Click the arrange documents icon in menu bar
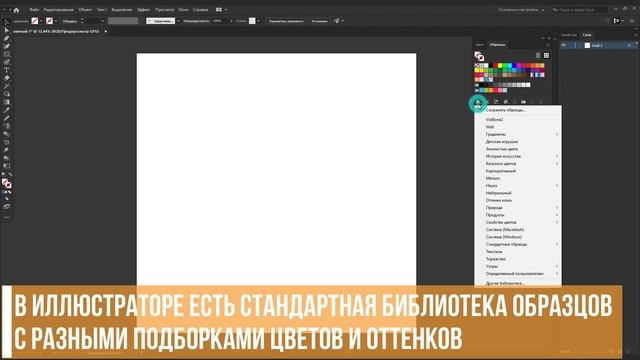The image size is (640, 360). click(219, 9)
